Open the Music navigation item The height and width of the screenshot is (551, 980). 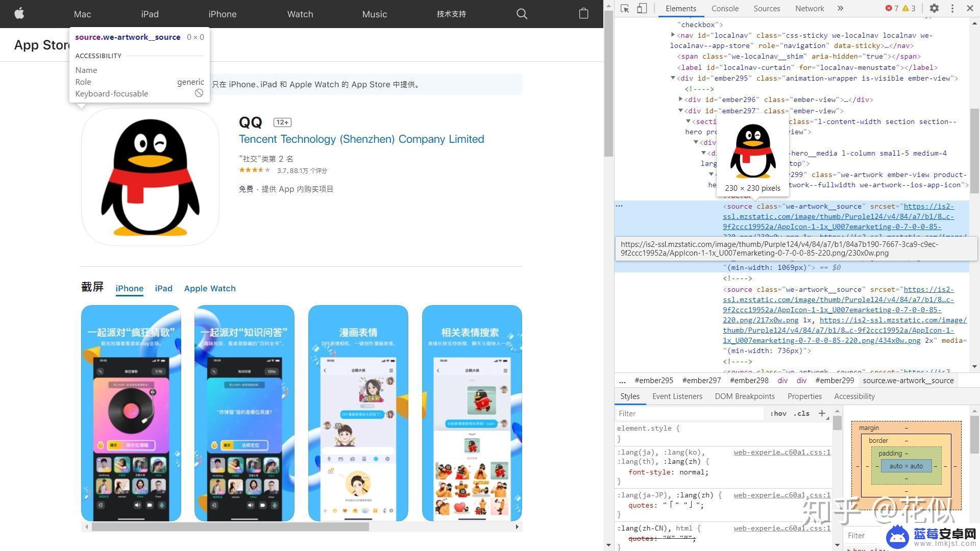click(375, 14)
